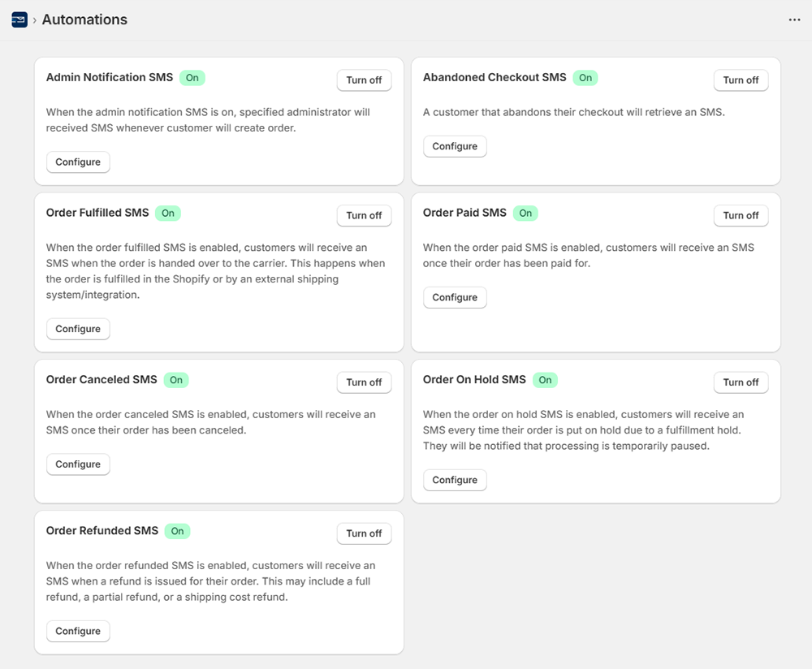Screen dimensions: 812x669
Task: Turn off Order Refunded SMS
Action: click(x=364, y=533)
